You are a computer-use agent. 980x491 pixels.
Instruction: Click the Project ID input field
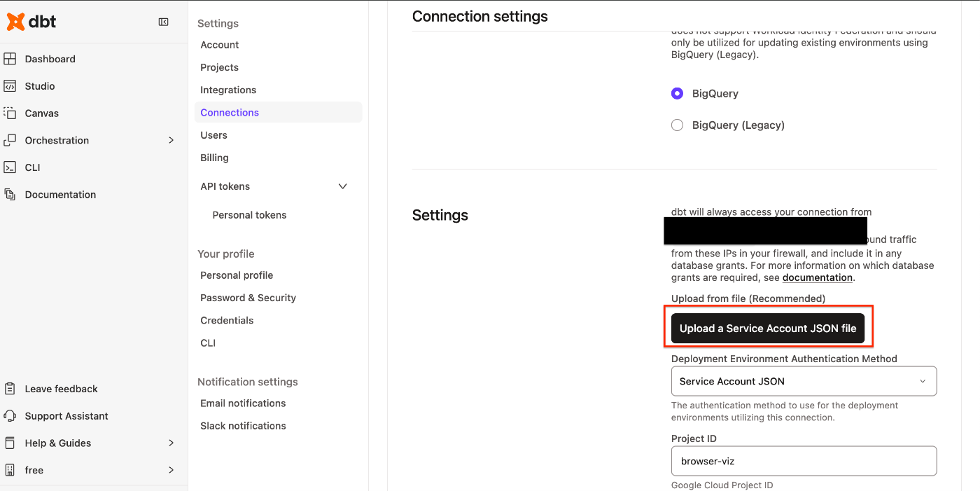pyautogui.click(x=804, y=461)
